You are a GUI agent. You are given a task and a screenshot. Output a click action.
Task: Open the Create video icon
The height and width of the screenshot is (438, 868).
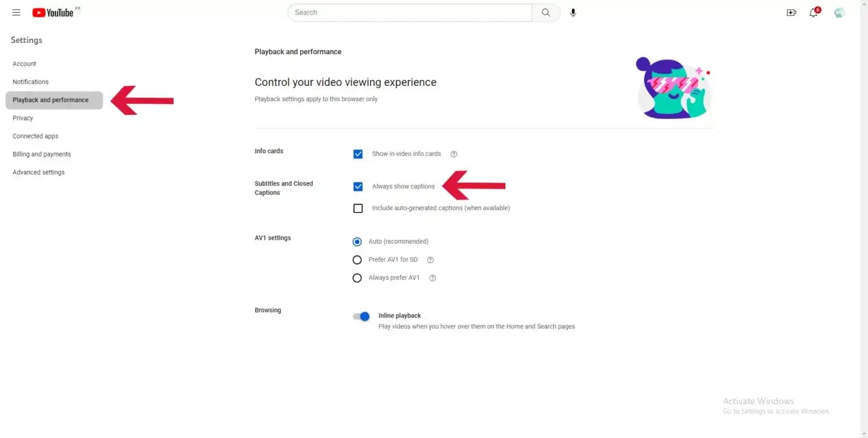pos(791,12)
